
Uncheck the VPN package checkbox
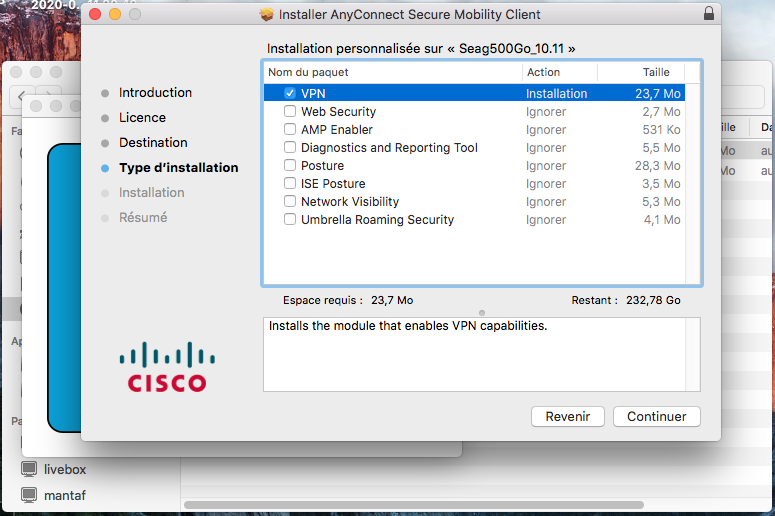tap(290, 93)
